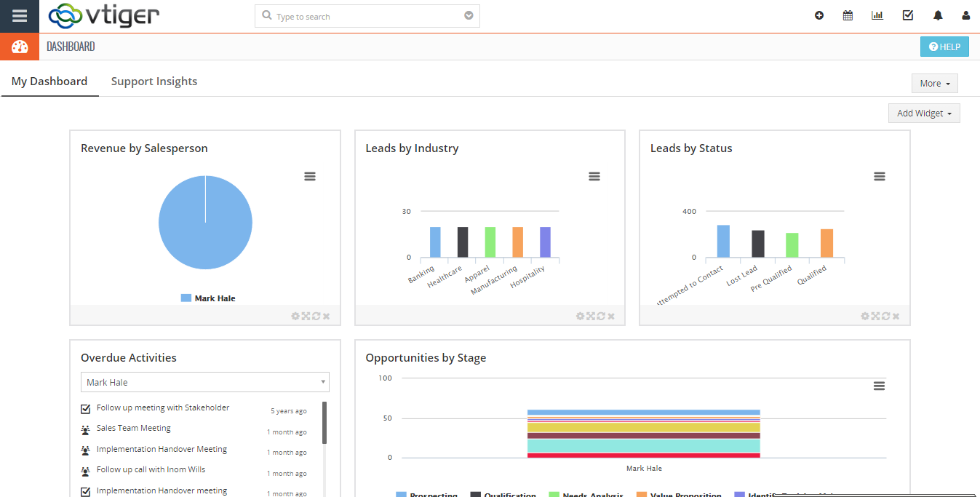Screen dimensions: 980x497
Task: Click checkbox icon for Follow up meeting with Stakeholder
Action: pyautogui.click(x=86, y=409)
